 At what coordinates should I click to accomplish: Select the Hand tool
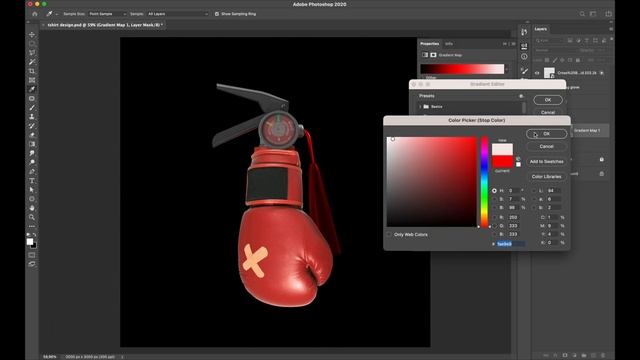coord(32,208)
